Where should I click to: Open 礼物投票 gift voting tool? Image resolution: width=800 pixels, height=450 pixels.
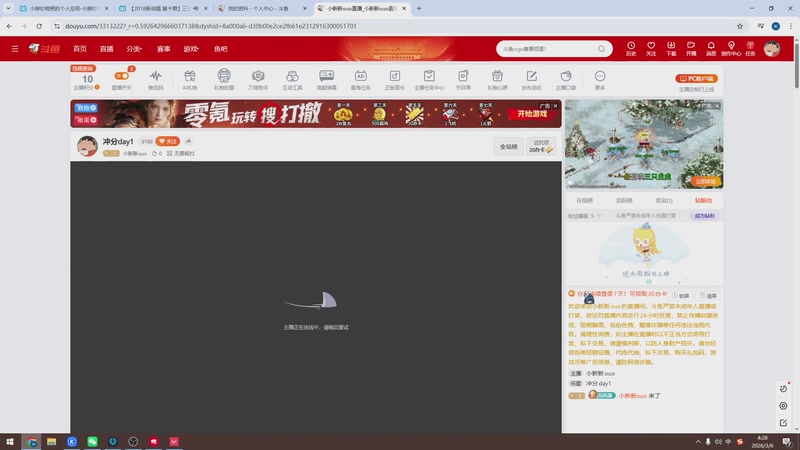tap(224, 80)
